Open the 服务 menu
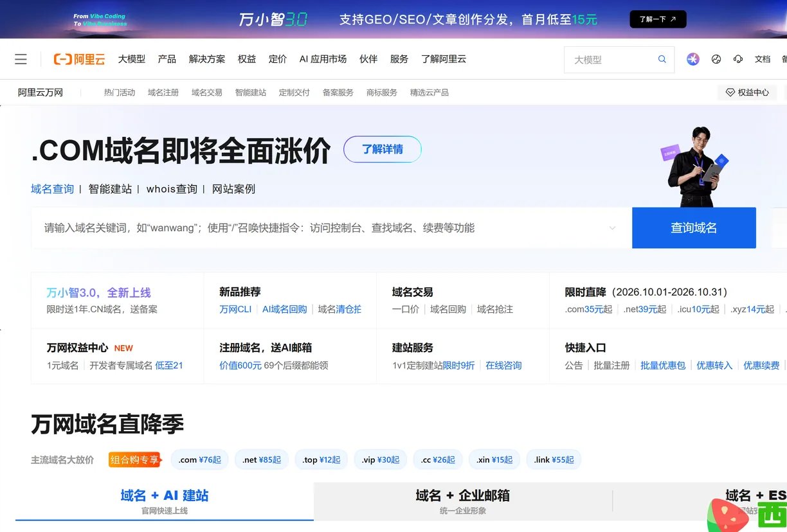 (x=399, y=59)
